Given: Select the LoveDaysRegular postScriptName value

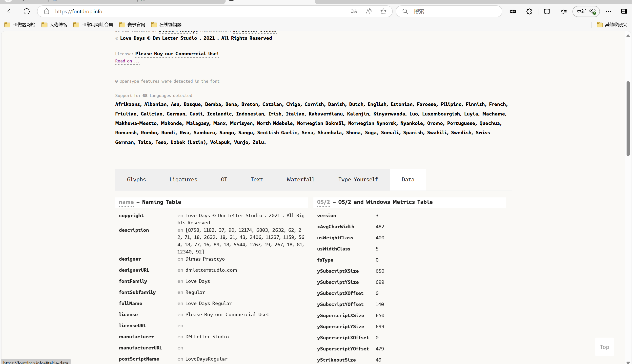Looking at the screenshot, I should click(206, 359).
